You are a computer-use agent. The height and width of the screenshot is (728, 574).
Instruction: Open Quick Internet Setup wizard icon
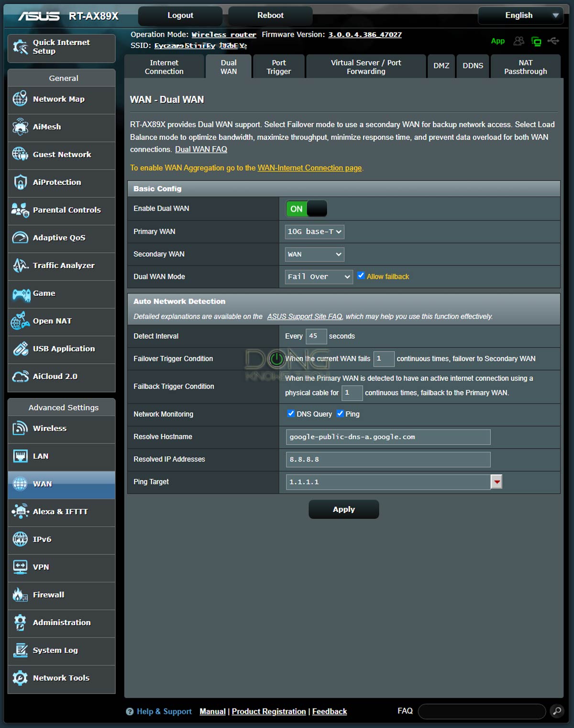pyautogui.click(x=20, y=47)
